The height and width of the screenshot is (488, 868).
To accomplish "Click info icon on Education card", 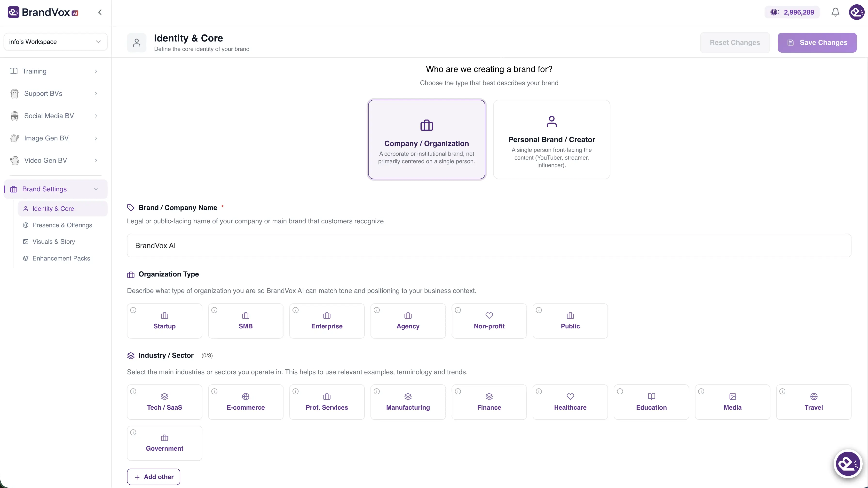I will [x=620, y=391].
